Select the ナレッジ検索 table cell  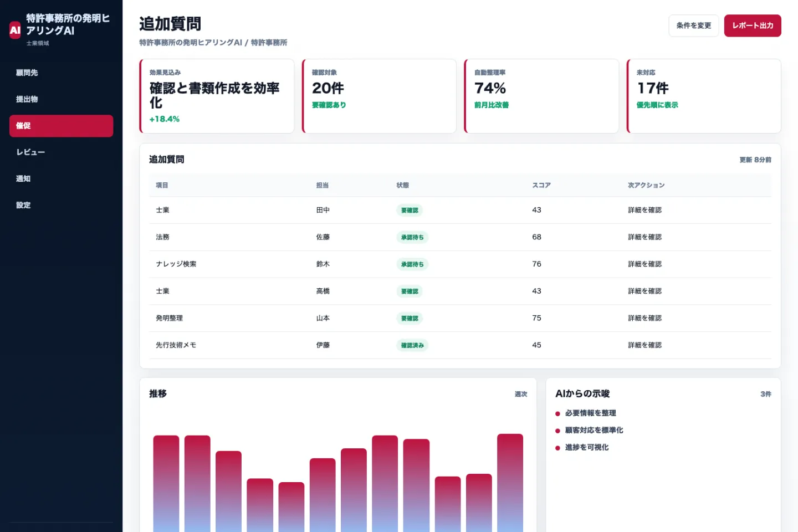click(x=176, y=264)
